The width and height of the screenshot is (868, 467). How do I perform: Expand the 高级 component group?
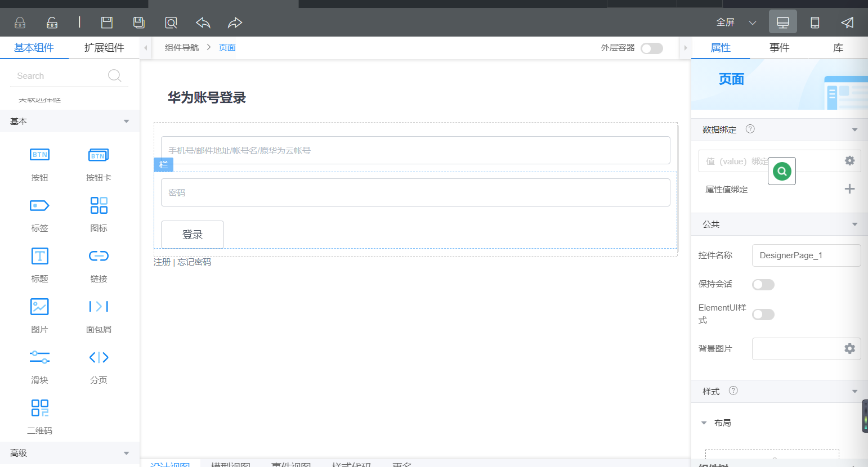coord(126,453)
